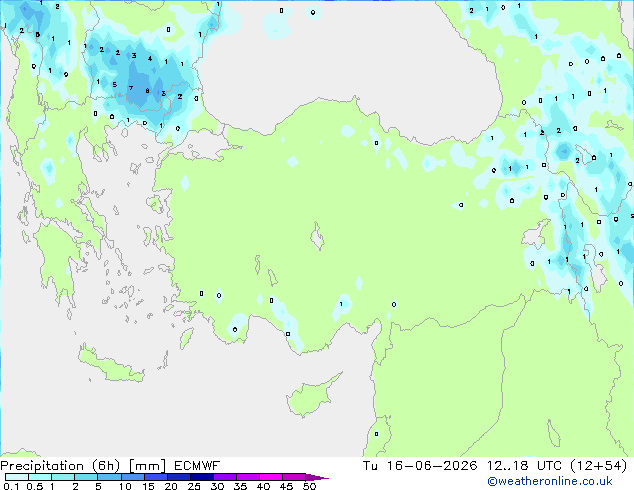
Task: Click the 30–35 mm purple legend box
Action: pyautogui.click(x=225, y=477)
